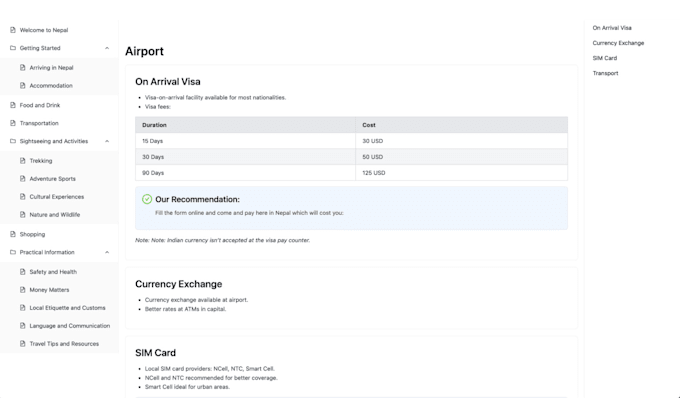Click the folder icon next to Sightseeing and Activities
The height and width of the screenshot is (398, 680).
[13, 141]
